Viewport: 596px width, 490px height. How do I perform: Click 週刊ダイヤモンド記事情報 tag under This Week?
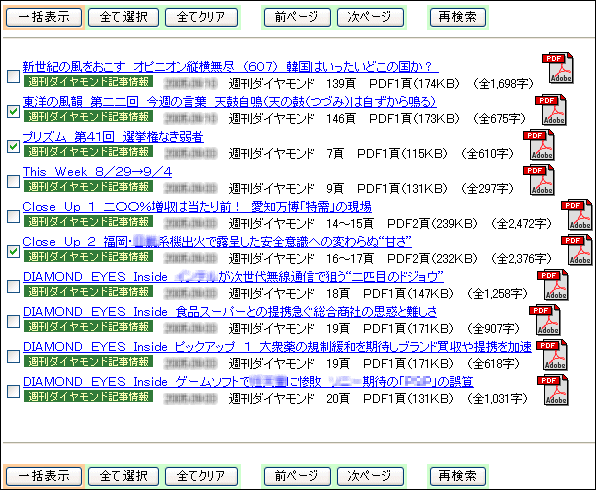pyautogui.click(x=88, y=186)
